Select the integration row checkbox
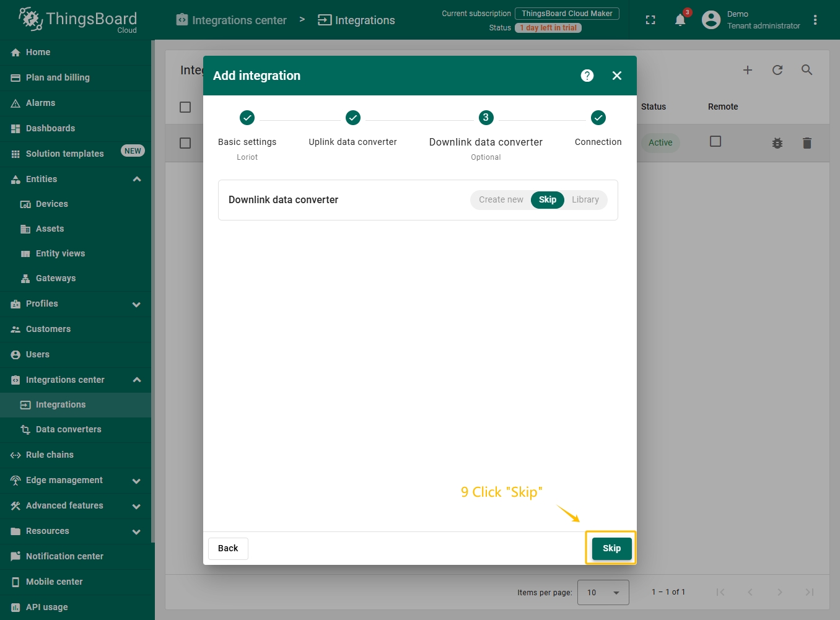Image resolution: width=840 pixels, height=620 pixels. click(x=185, y=143)
